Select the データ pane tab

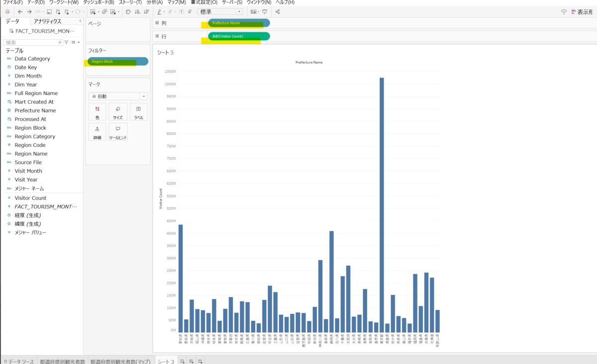(x=12, y=21)
